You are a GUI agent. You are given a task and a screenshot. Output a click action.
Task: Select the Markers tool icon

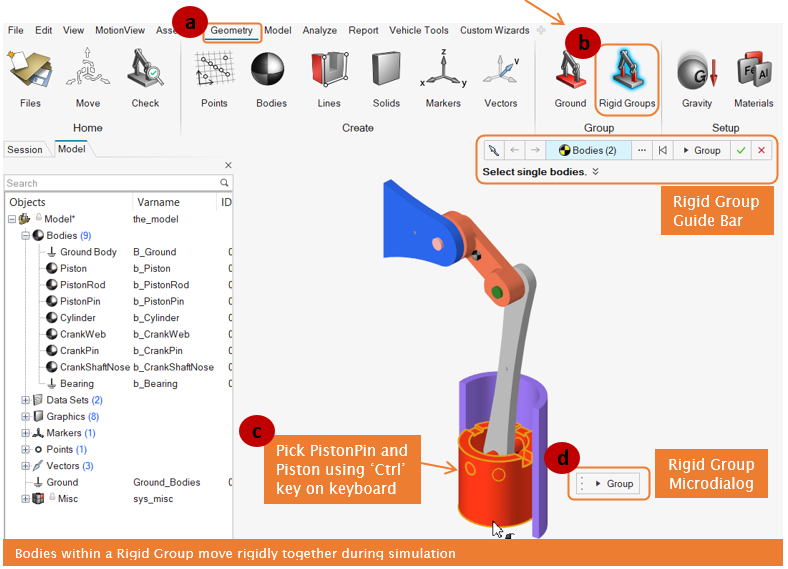(x=443, y=73)
